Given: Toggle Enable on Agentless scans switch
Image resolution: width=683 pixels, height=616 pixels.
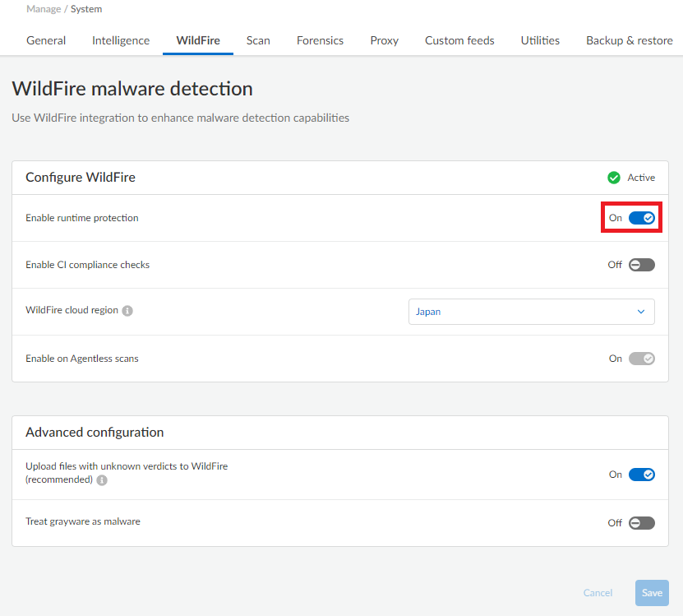Looking at the screenshot, I should [642, 359].
